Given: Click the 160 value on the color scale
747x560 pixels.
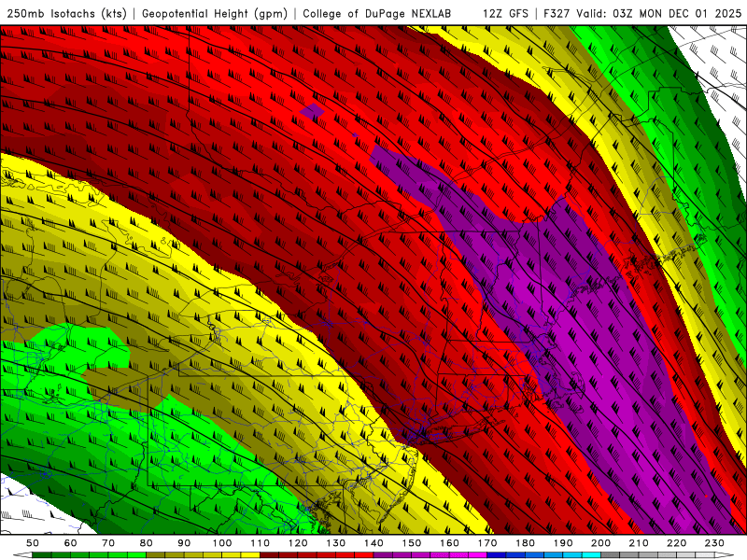Looking at the screenshot, I should pyautogui.click(x=449, y=543).
